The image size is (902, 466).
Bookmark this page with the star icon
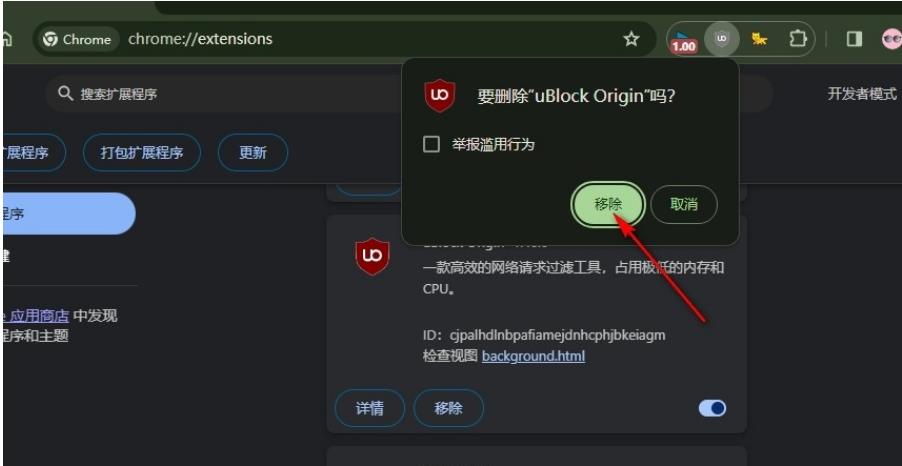point(632,39)
